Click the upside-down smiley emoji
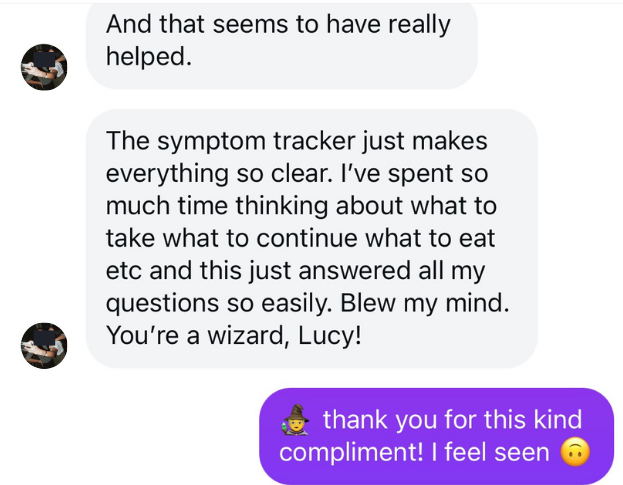Image resolution: width=623 pixels, height=485 pixels. click(x=573, y=453)
